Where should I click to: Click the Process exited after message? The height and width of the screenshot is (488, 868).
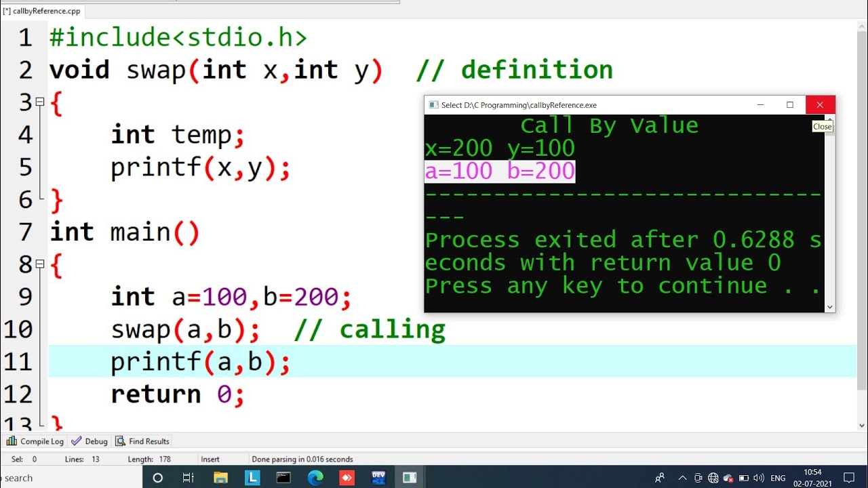click(623, 251)
